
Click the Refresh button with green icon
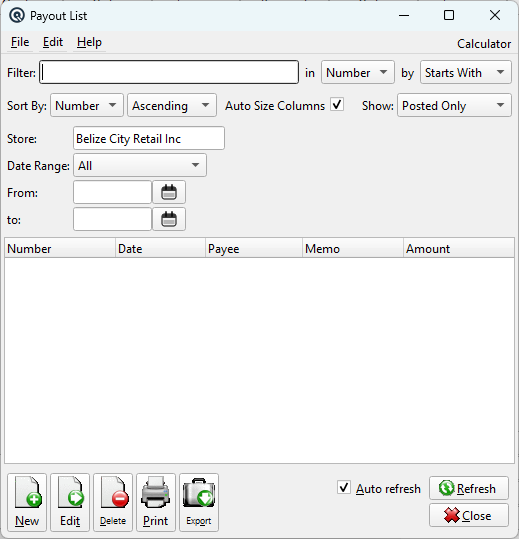468,488
